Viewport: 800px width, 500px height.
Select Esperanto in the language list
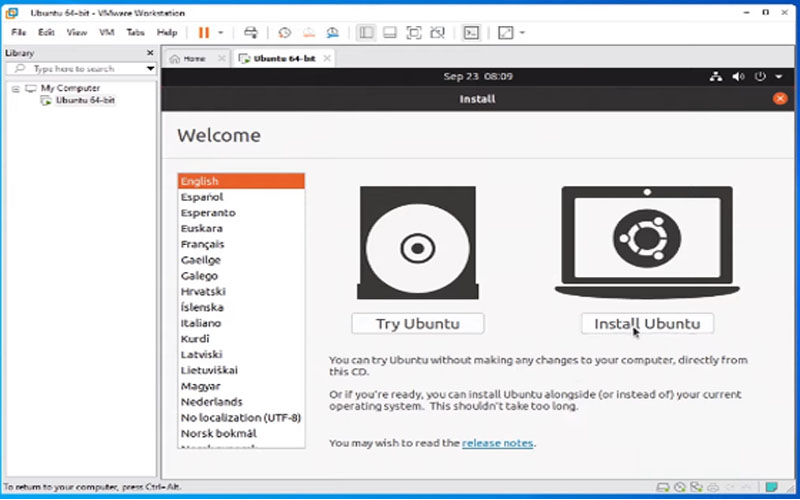(241, 213)
